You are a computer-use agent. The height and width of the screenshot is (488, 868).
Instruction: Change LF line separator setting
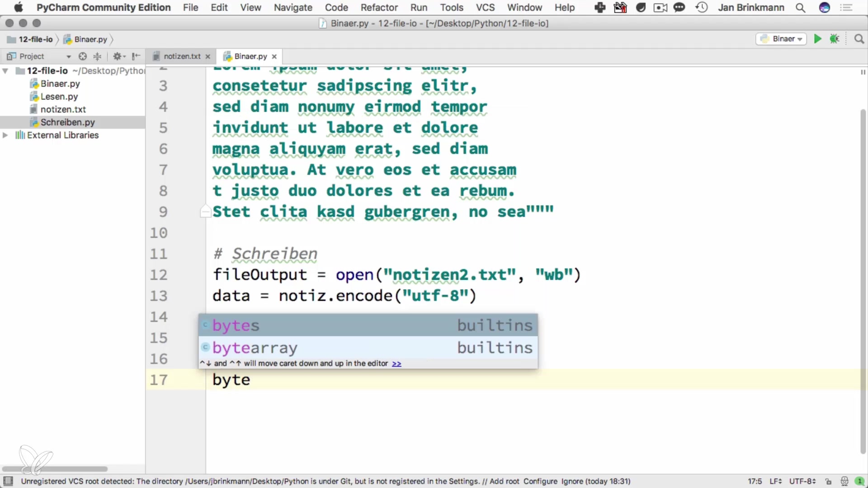pos(775,481)
